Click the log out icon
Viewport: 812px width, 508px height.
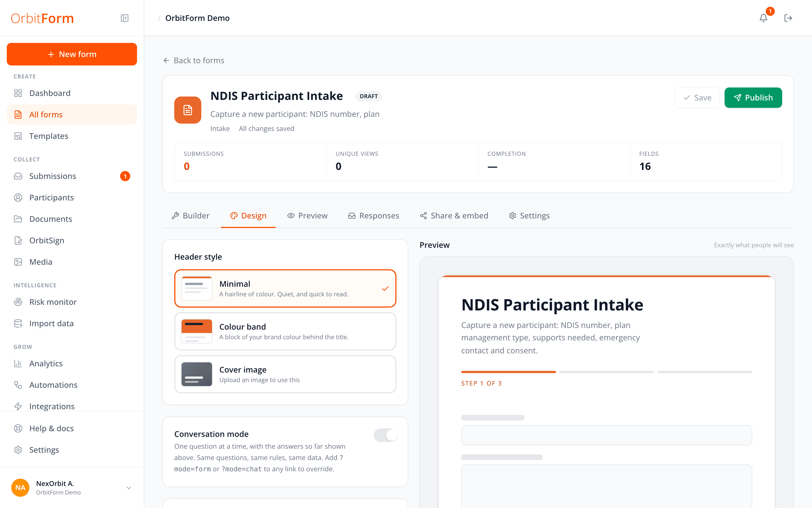point(788,18)
